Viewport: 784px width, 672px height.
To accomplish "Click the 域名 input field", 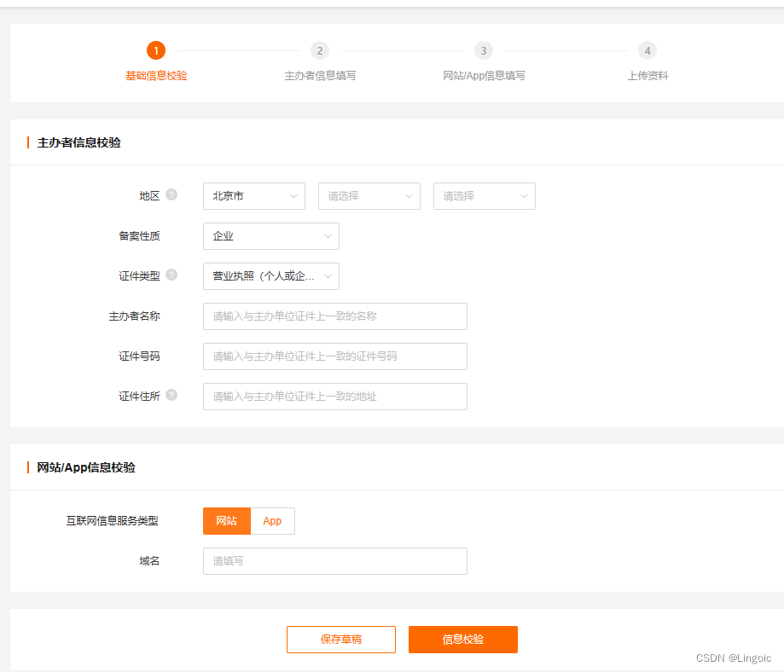I will (x=334, y=560).
